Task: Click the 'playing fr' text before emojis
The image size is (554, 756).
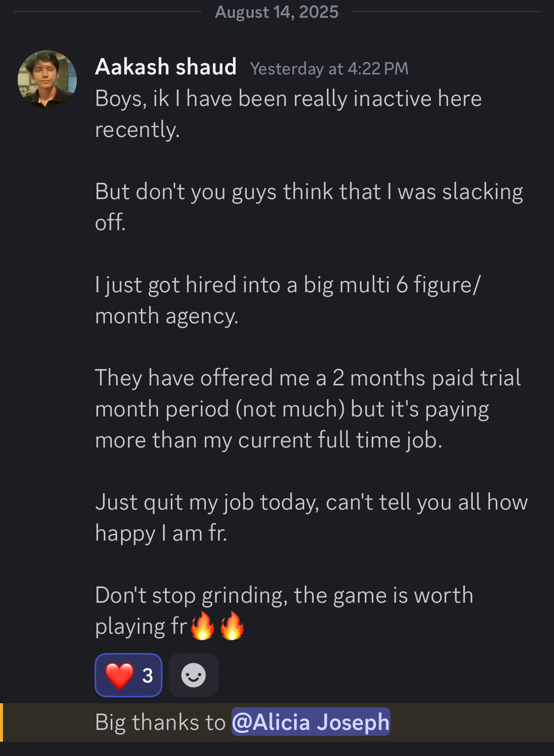Action: click(141, 626)
